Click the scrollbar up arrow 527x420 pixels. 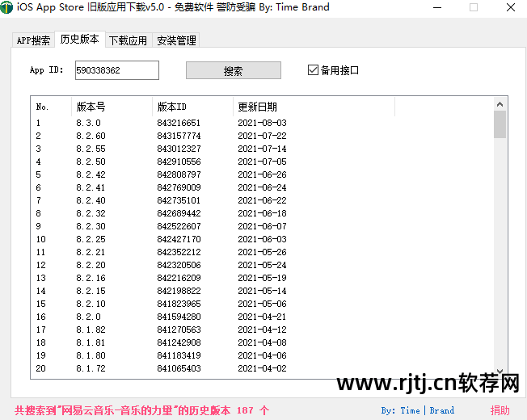(x=500, y=104)
